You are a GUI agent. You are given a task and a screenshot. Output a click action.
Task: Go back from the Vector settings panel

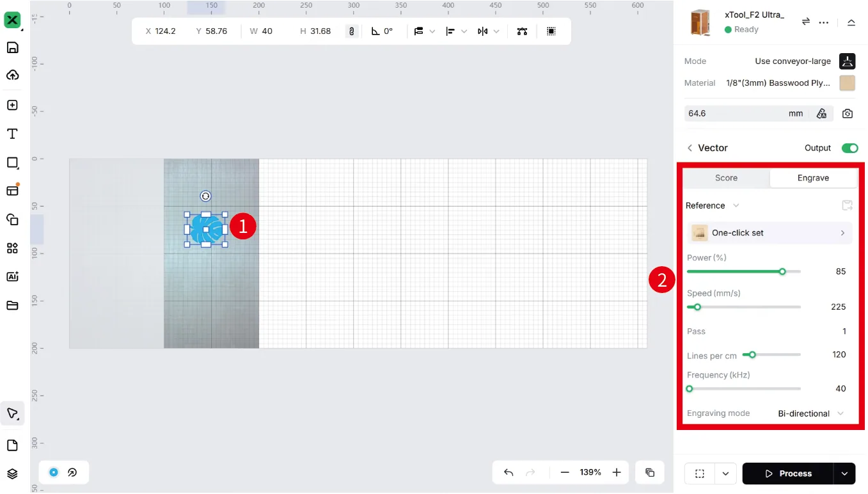(x=690, y=148)
